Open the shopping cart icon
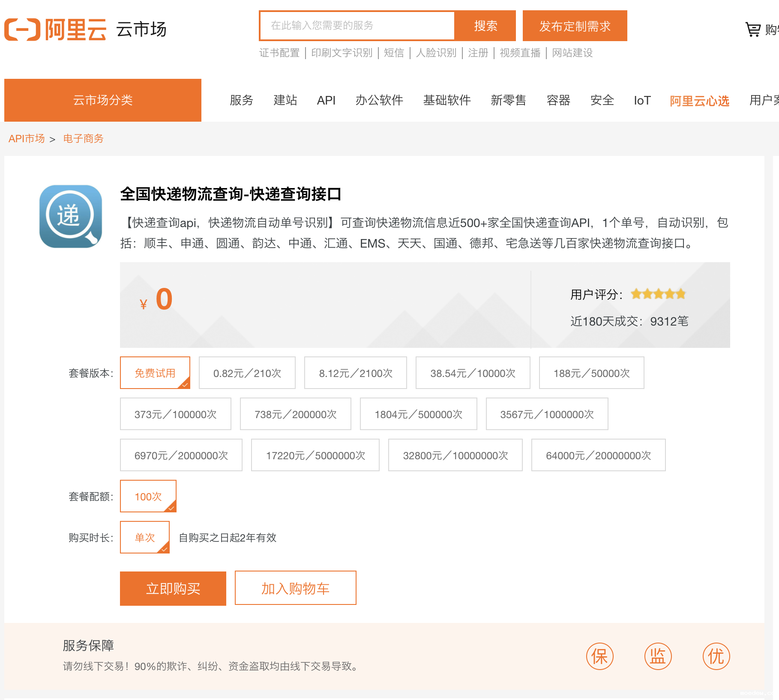Image resolution: width=779 pixels, height=700 pixels. pos(753,30)
